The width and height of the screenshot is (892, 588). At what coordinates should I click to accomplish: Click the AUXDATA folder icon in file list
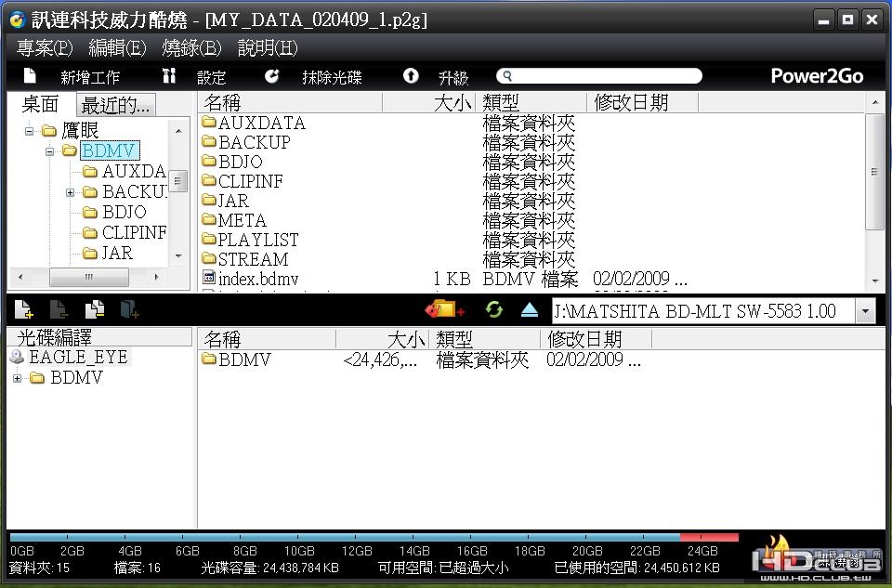(209, 122)
